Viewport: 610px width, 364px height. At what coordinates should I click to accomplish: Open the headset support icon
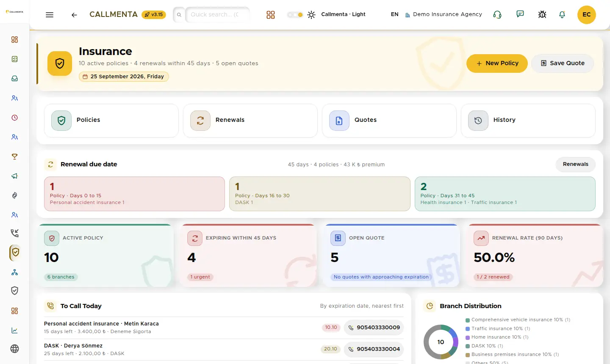(x=497, y=15)
